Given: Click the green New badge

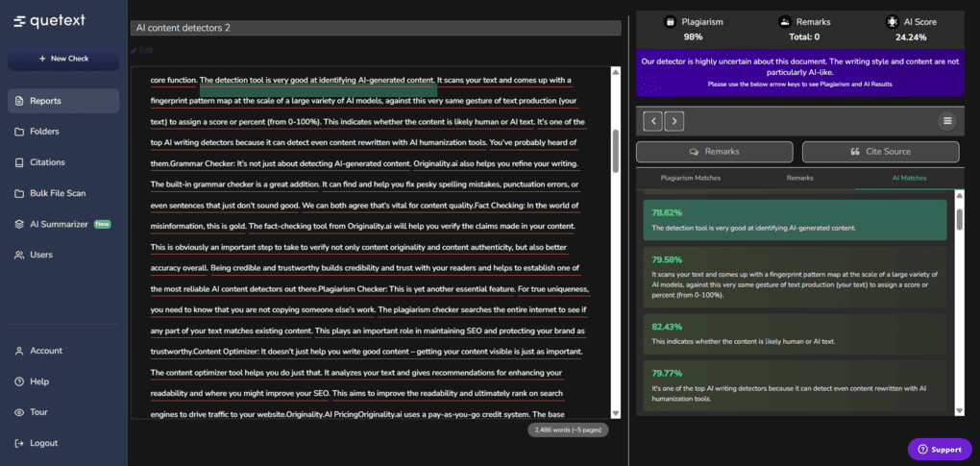Looking at the screenshot, I should tap(103, 224).
